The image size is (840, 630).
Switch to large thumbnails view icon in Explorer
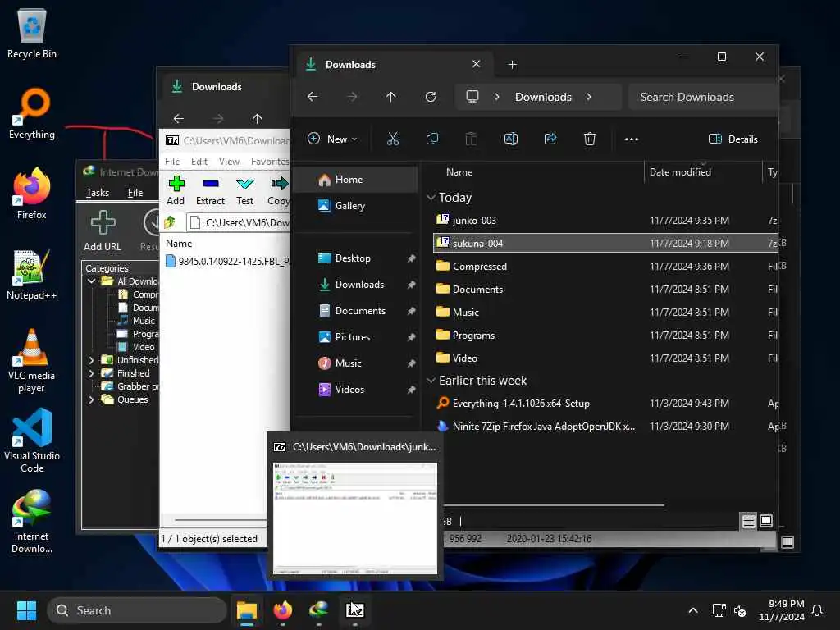pos(766,521)
